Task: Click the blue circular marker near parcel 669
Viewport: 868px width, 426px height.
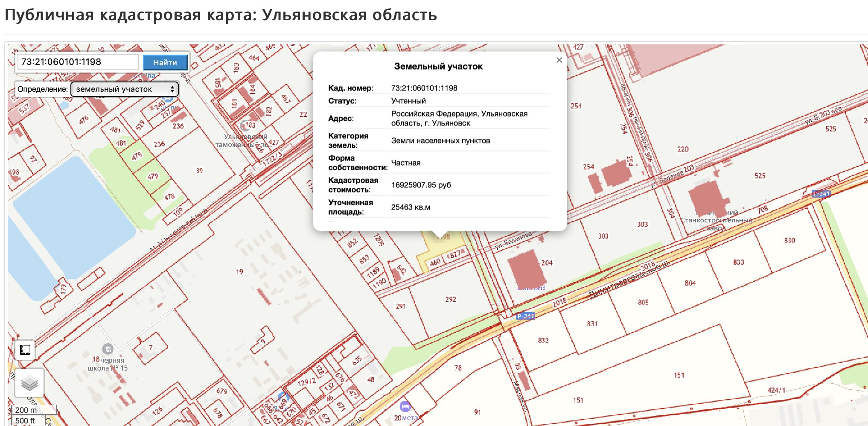Action: coord(283,398)
